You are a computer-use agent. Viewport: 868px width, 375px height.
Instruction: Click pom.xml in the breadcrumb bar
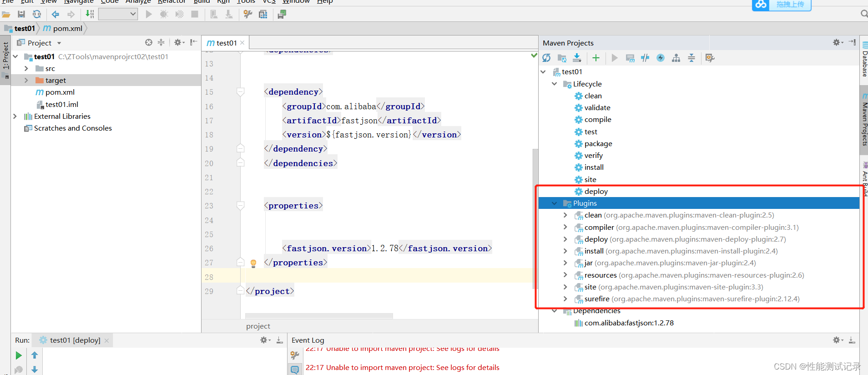[x=63, y=28]
